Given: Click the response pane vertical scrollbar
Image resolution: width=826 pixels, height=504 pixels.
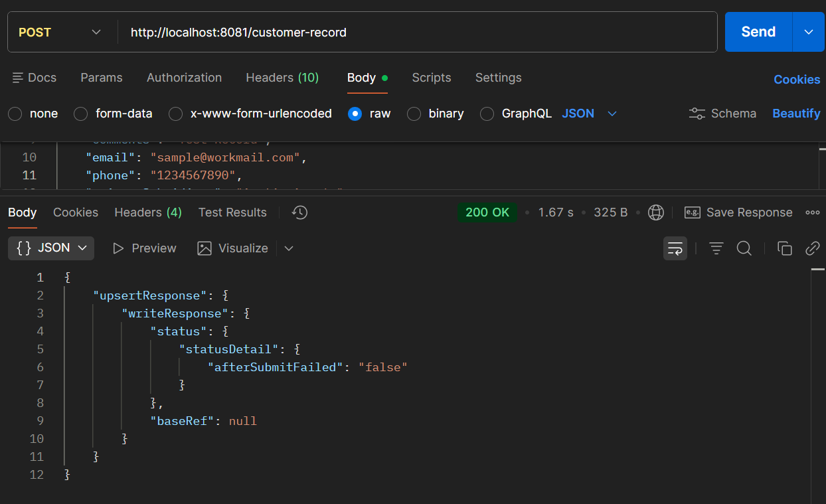Looking at the screenshot, I should point(817,385).
